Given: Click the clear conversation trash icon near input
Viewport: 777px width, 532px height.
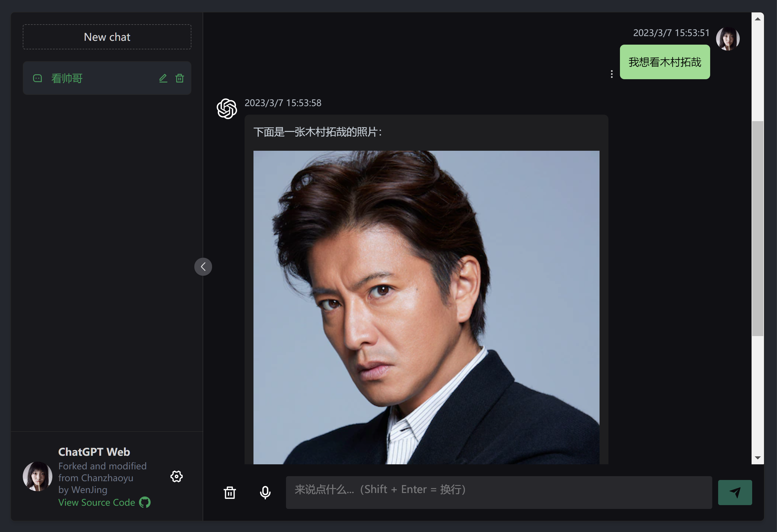Looking at the screenshot, I should click(x=230, y=492).
